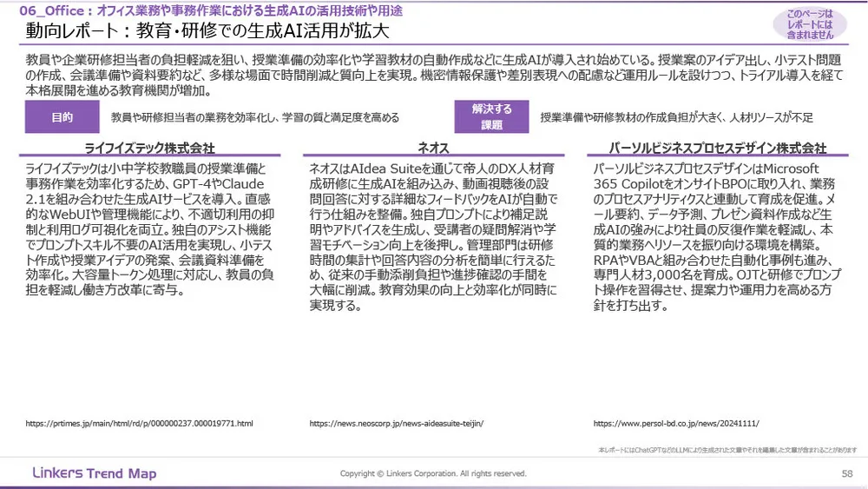Click the slide title 動向レポート：教育・研修での生成AI活用が拡大
The width and height of the screenshot is (868, 489).
coord(207,31)
